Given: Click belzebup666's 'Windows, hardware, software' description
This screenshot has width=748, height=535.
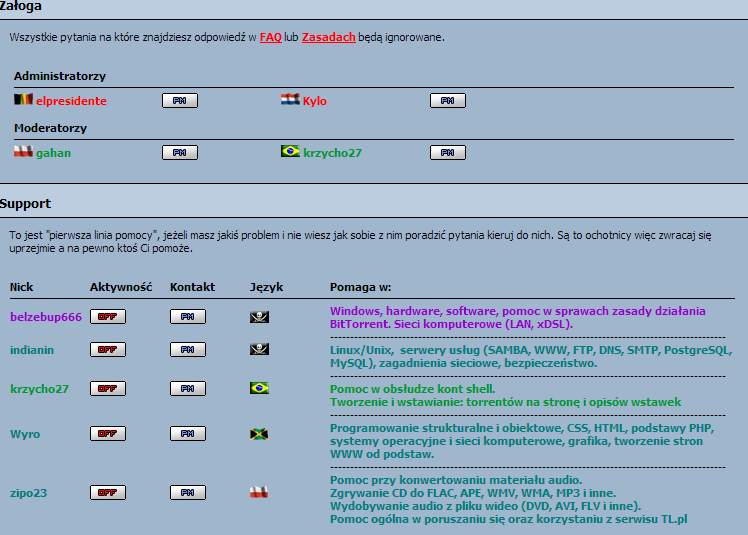Looking at the screenshot, I should [x=518, y=318].
